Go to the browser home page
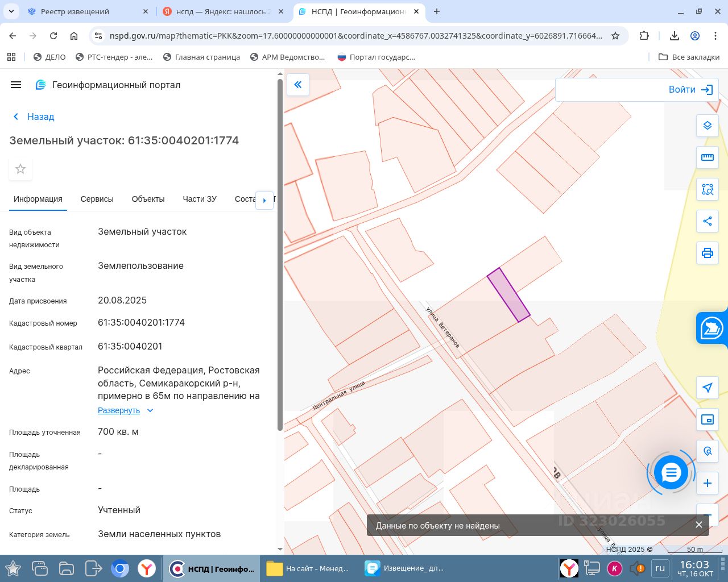Viewport: 728px width, 582px height. [x=74, y=36]
